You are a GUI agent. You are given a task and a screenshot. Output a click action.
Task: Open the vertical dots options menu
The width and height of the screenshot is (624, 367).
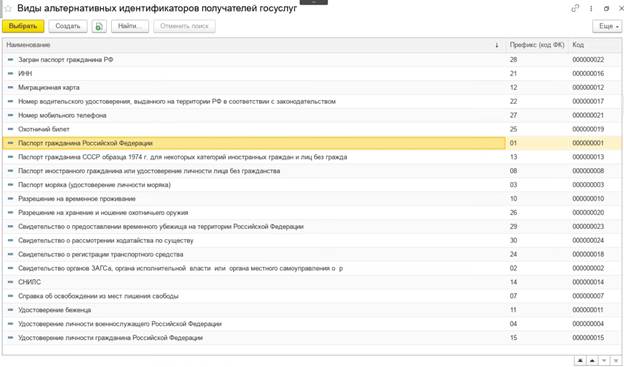591,8
